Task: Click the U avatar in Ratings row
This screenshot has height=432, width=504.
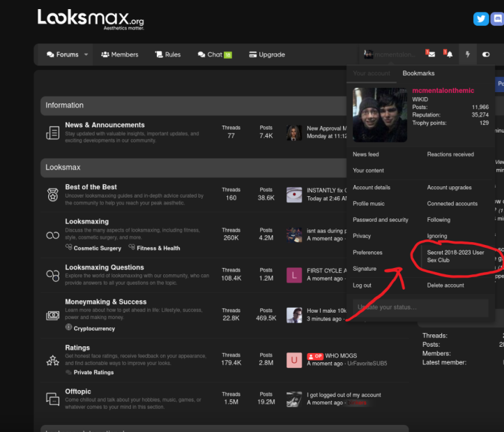Action: click(294, 360)
